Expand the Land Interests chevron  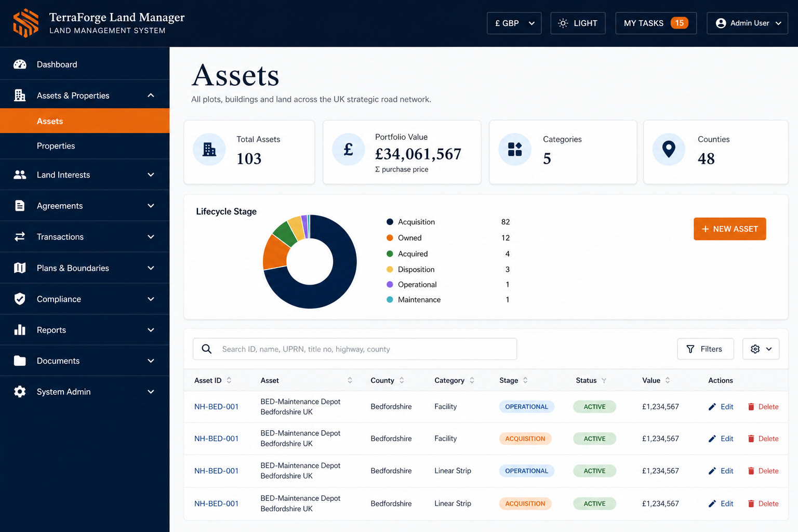tap(151, 175)
